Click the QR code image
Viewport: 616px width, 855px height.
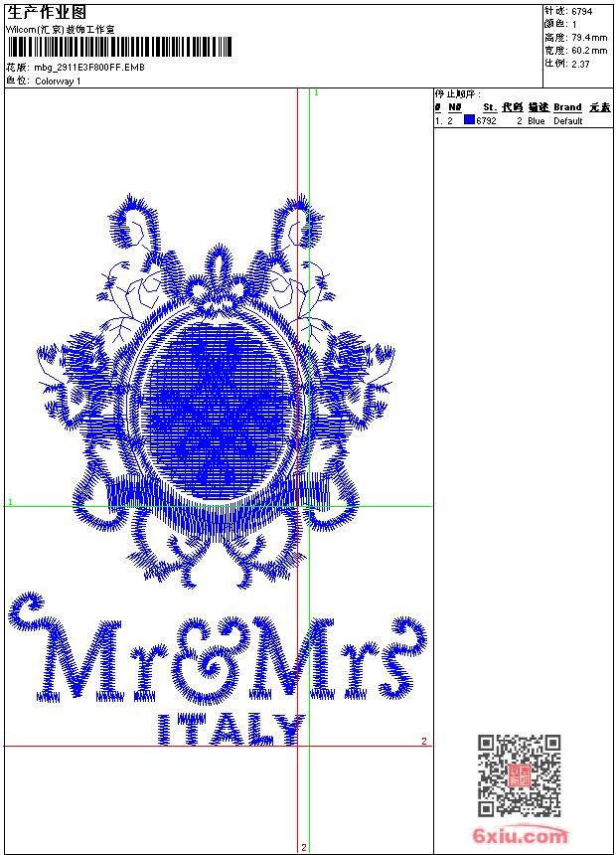coord(520,774)
